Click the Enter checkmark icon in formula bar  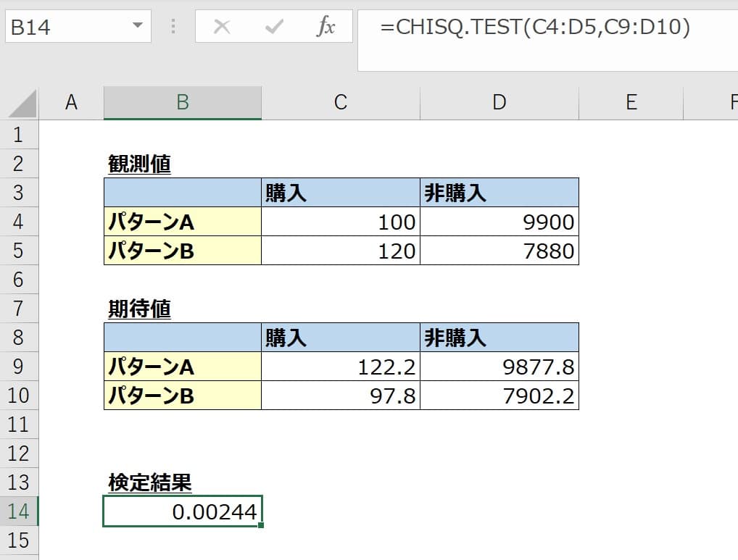(274, 28)
